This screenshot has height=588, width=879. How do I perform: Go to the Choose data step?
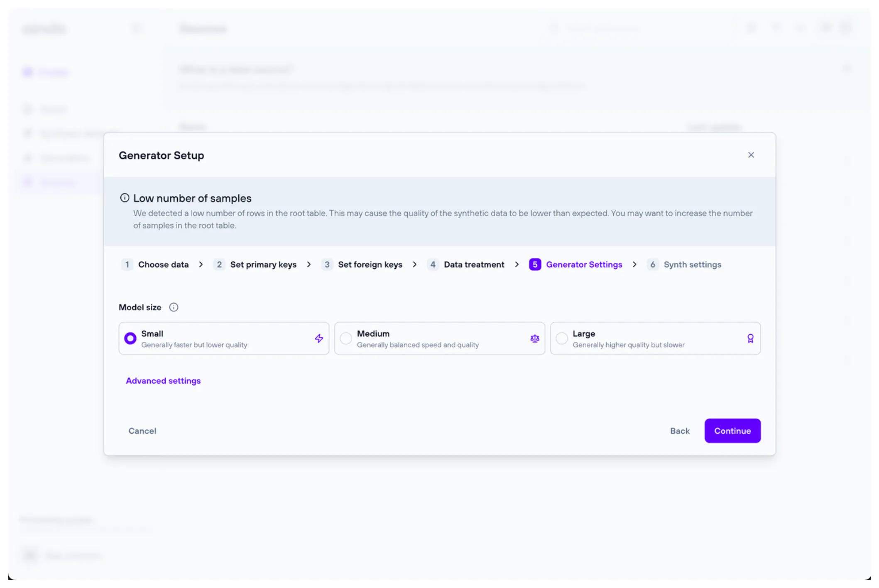[163, 265]
